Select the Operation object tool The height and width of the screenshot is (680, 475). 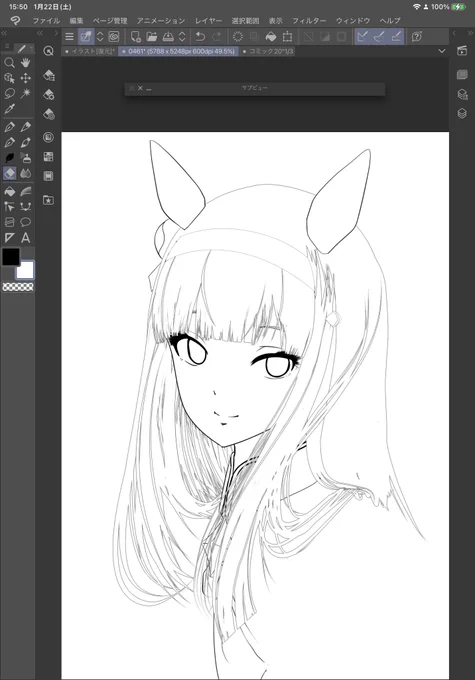pos(10,78)
